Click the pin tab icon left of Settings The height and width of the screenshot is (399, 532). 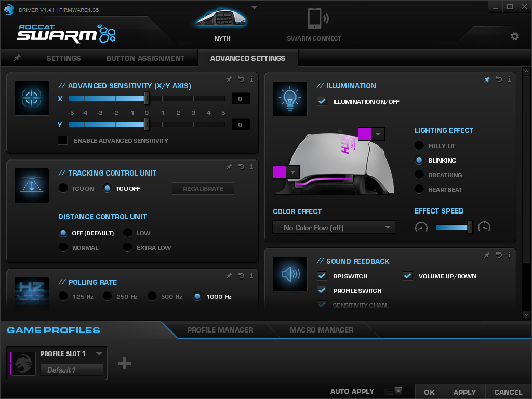[17, 58]
